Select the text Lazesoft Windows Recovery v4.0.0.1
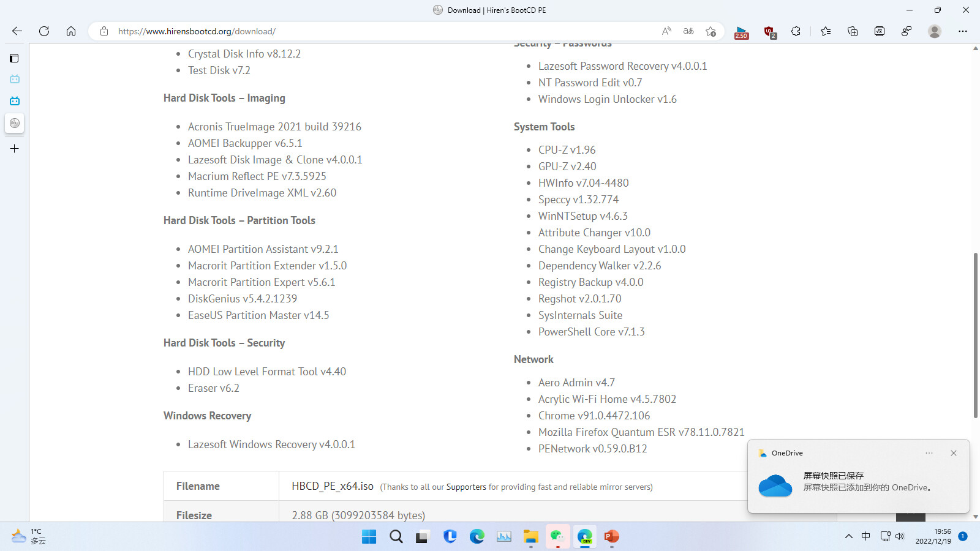Viewport: 980px width, 551px height. point(271,444)
